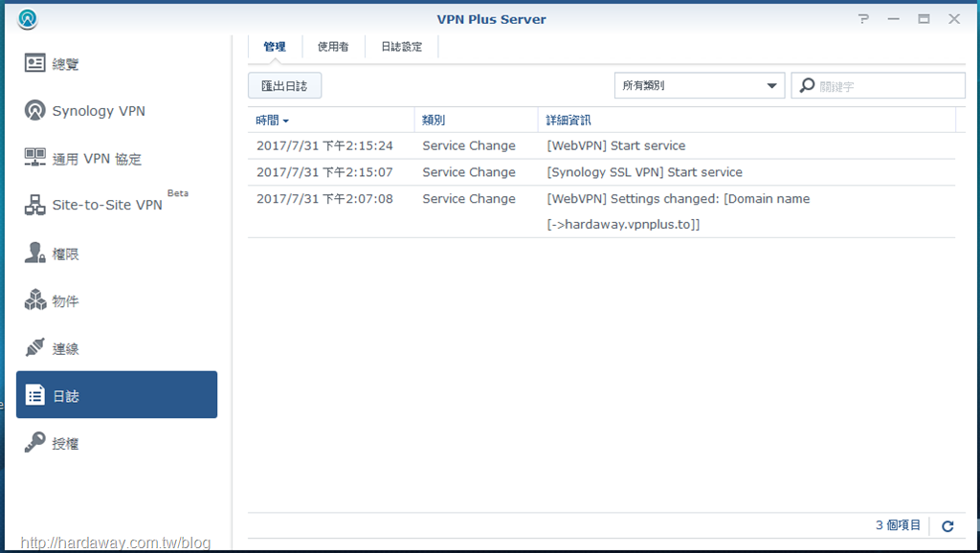
Task: Switch to the 使用者 tab
Action: (333, 47)
